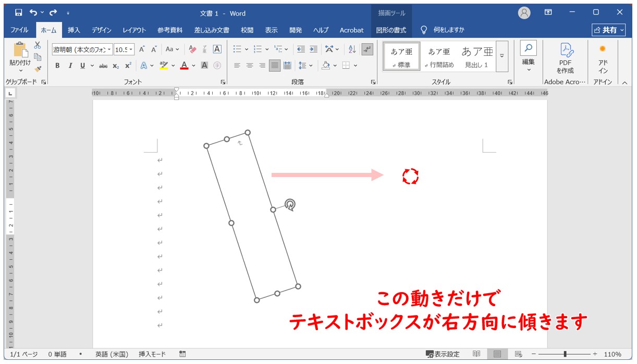This screenshot has height=364, width=637.
Task: Apply the 行間詰め style
Action: pos(439,56)
